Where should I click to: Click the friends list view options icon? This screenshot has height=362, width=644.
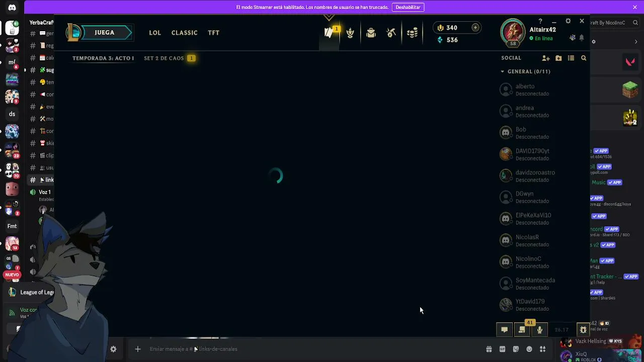point(571,58)
